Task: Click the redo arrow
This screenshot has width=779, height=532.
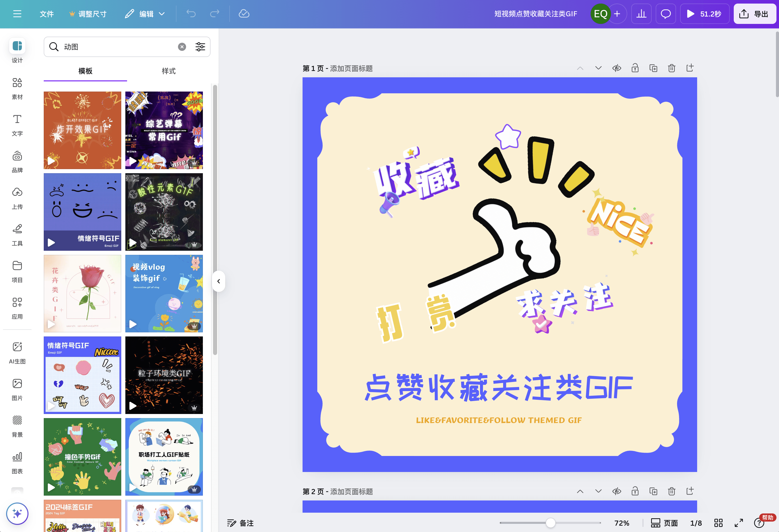Action: (x=215, y=14)
